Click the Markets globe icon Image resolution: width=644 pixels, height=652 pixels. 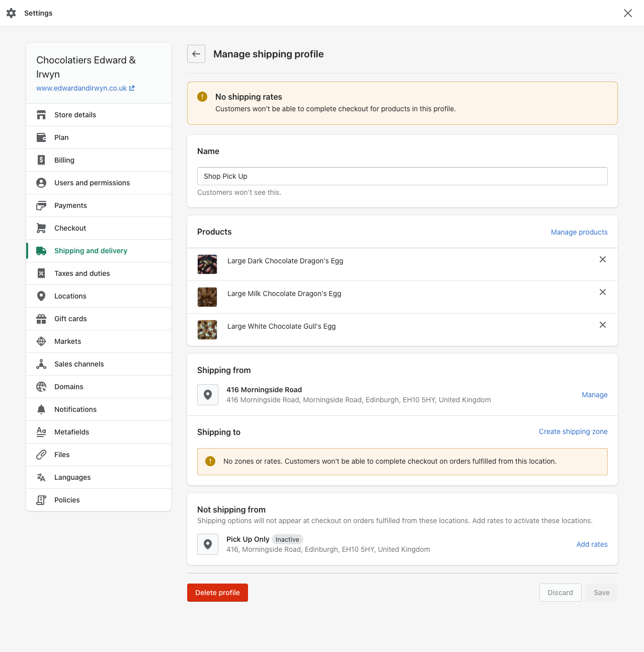point(41,341)
